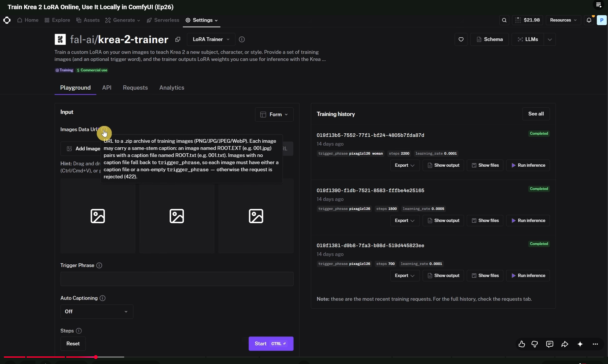Share the video using arrow icon
The image size is (608, 364).
565,344
